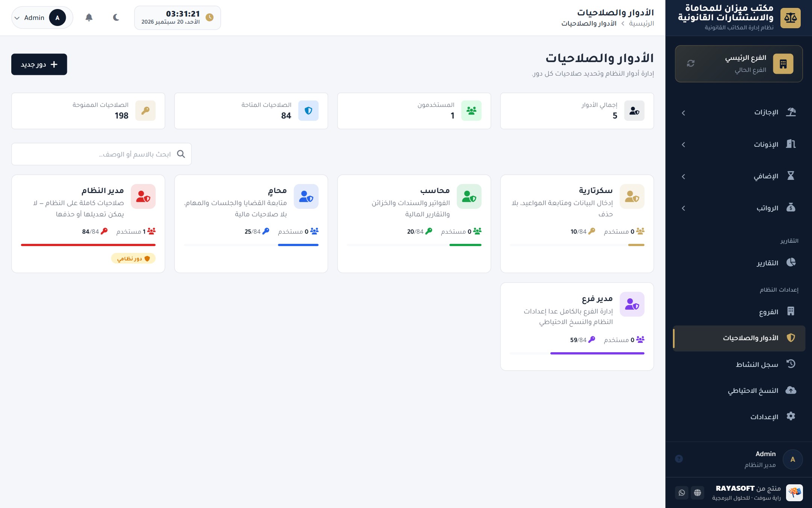The width and height of the screenshot is (812, 508).
Task: Expand the الإذونات sidebar chevron
Action: pos(683,144)
